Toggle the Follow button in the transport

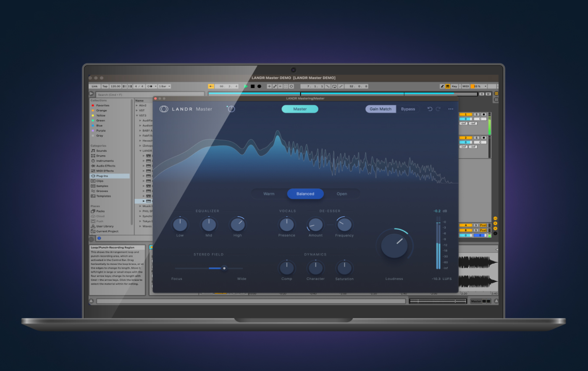(x=211, y=86)
